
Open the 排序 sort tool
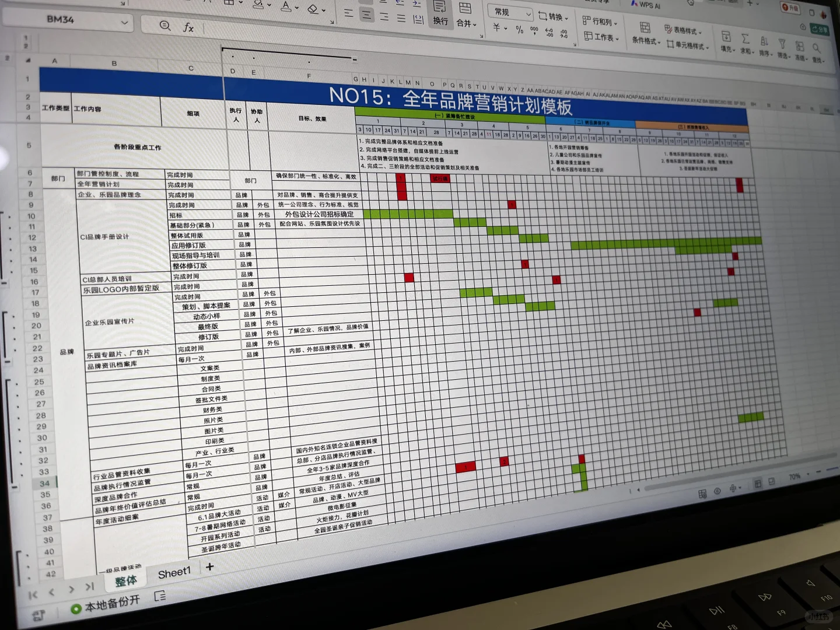pyautogui.click(x=764, y=46)
